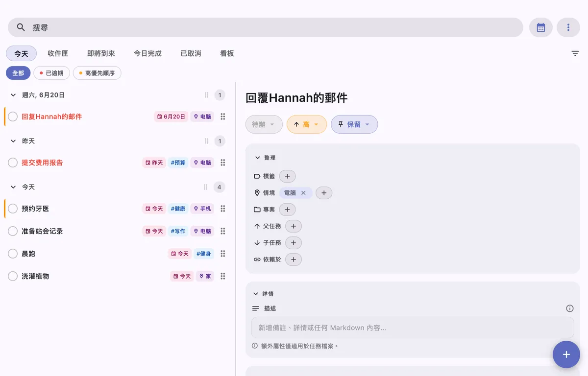Screen dimensions: 588x376
Task: Open drag-handle menu for 浇灌植物
Action: [x=223, y=276]
